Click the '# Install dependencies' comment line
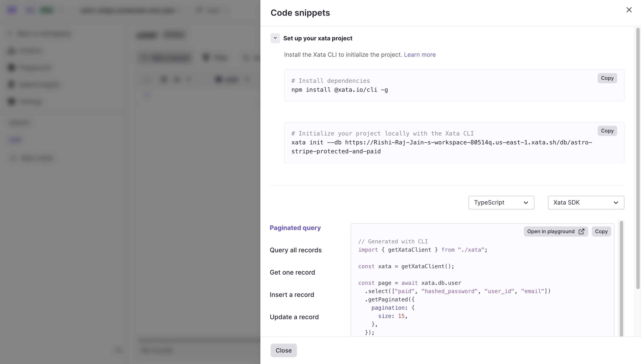The image size is (641, 364). click(x=330, y=81)
